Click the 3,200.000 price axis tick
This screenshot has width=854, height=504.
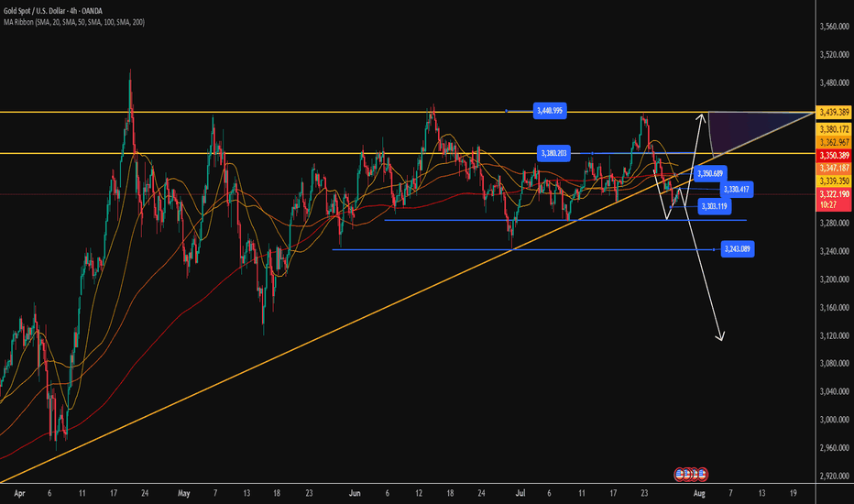[834, 279]
